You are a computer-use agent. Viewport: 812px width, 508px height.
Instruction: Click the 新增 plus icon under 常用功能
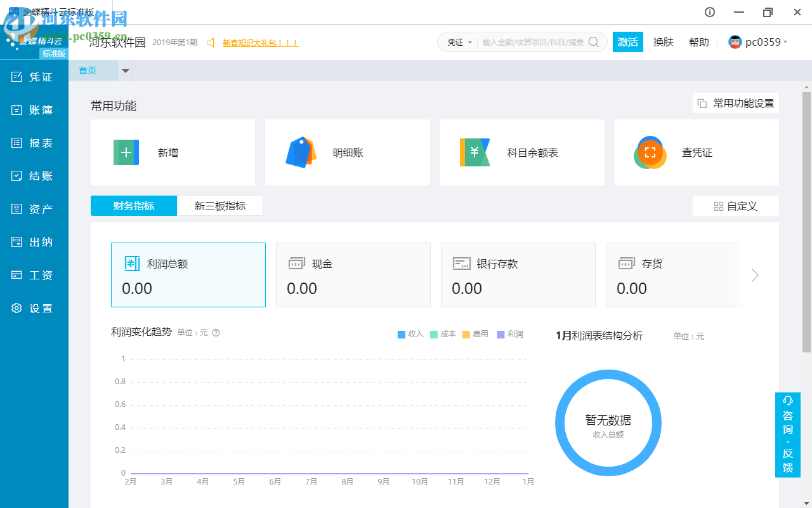click(126, 152)
